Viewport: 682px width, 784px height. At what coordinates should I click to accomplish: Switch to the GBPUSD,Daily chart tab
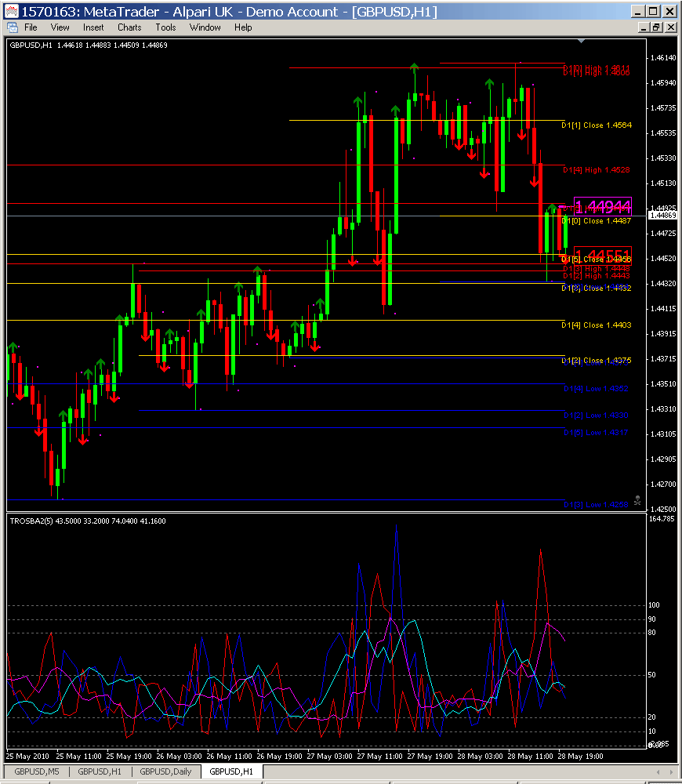[x=165, y=771]
